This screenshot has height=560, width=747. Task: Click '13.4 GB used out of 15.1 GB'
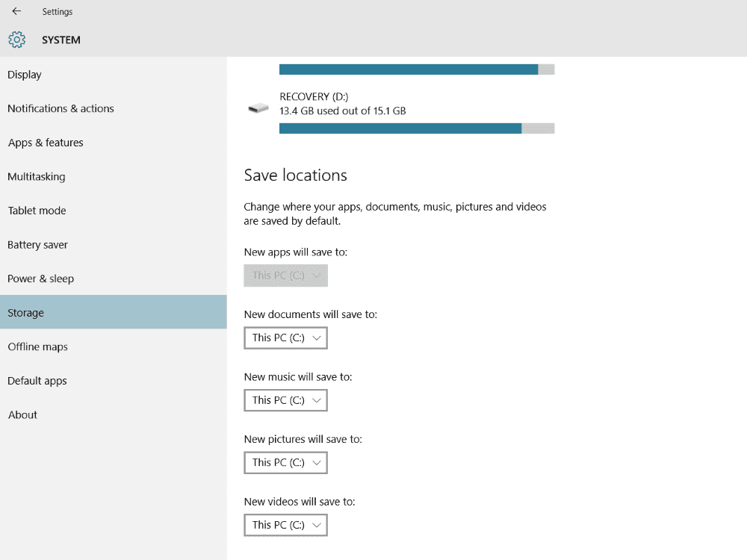[x=343, y=111]
